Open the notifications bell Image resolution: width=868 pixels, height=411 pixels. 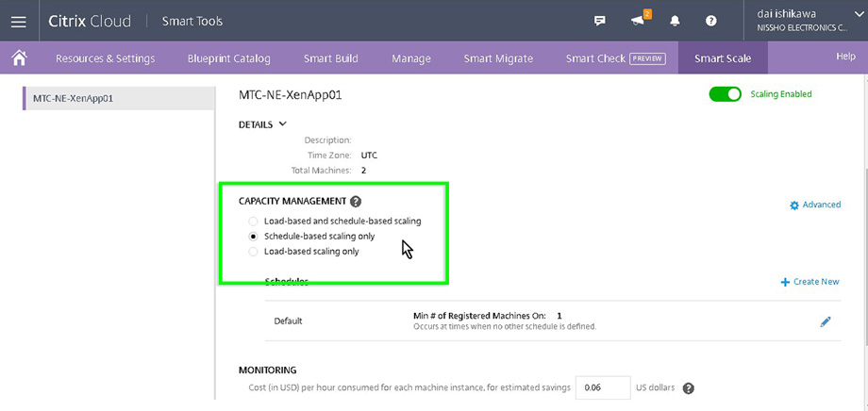[x=675, y=21]
